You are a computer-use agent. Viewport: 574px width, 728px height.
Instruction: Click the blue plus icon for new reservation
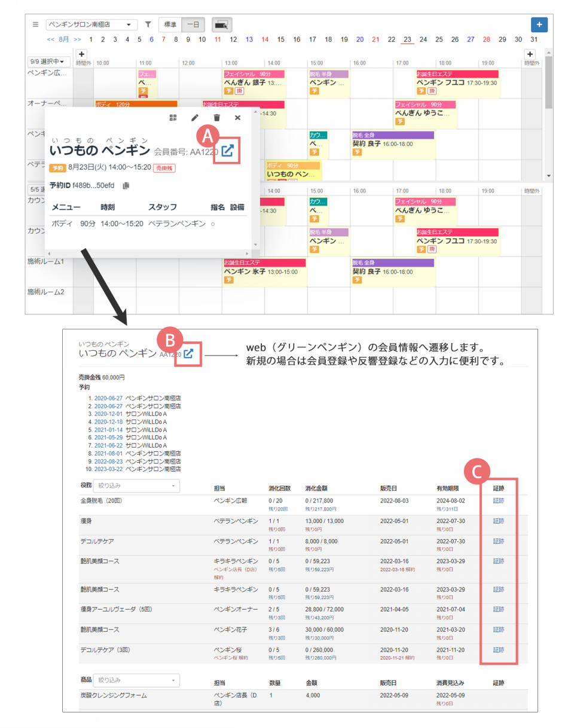click(x=539, y=25)
